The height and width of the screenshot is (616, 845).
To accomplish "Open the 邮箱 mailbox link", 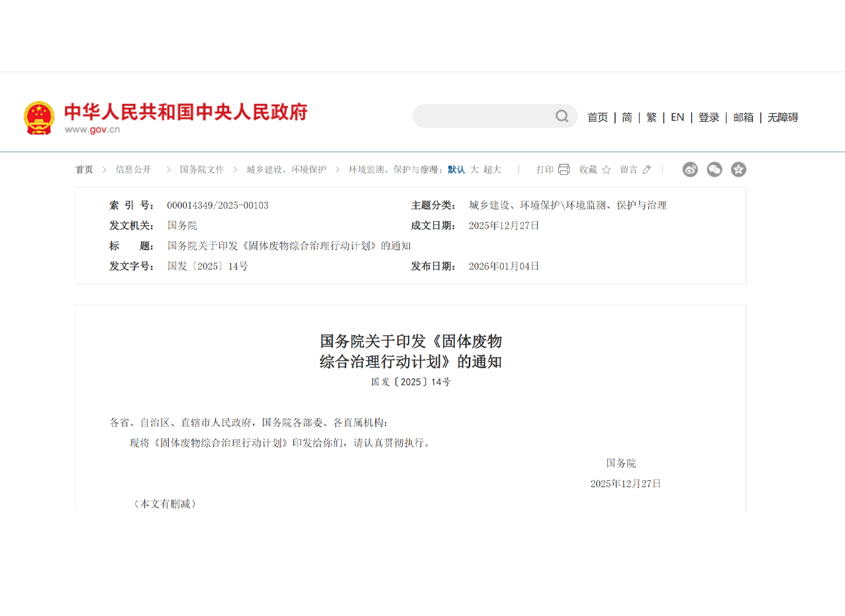I will coord(743,117).
